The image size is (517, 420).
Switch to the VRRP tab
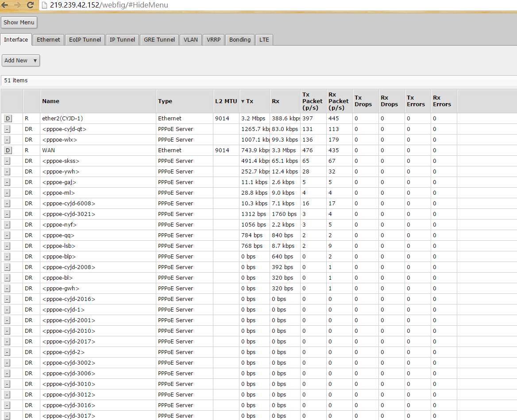coord(213,39)
